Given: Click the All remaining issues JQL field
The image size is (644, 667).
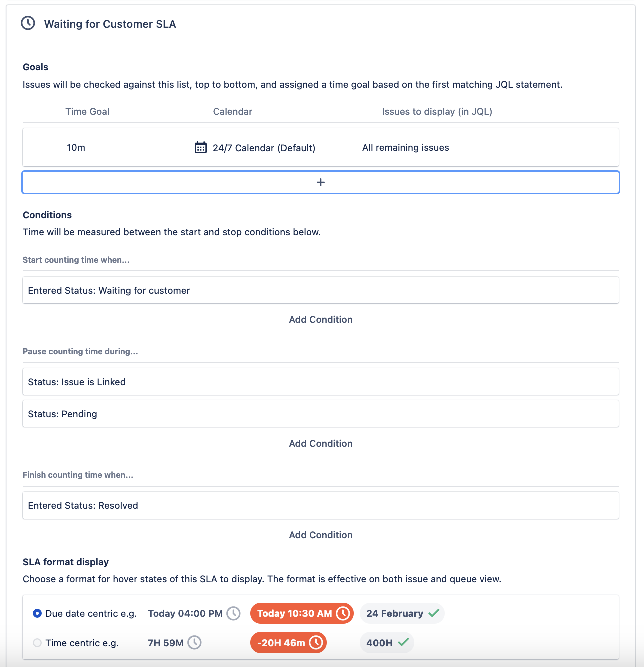Looking at the screenshot, I should [406, 147].
